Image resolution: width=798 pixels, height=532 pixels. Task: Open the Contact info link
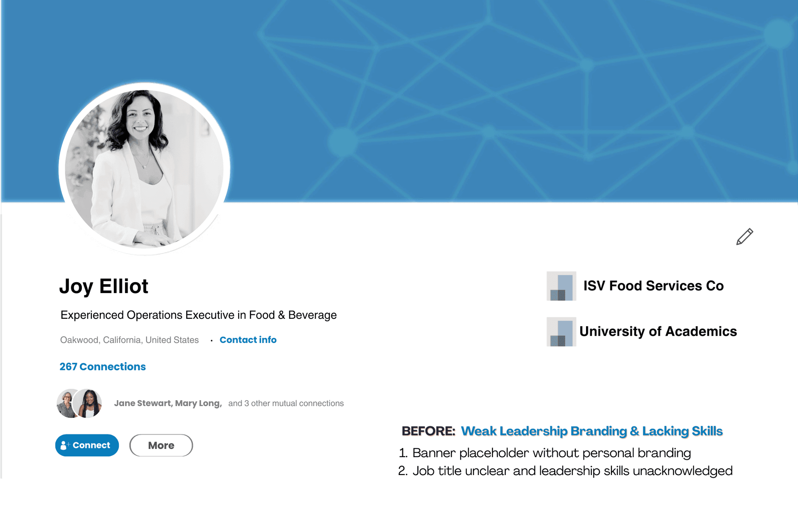(248, 340)
